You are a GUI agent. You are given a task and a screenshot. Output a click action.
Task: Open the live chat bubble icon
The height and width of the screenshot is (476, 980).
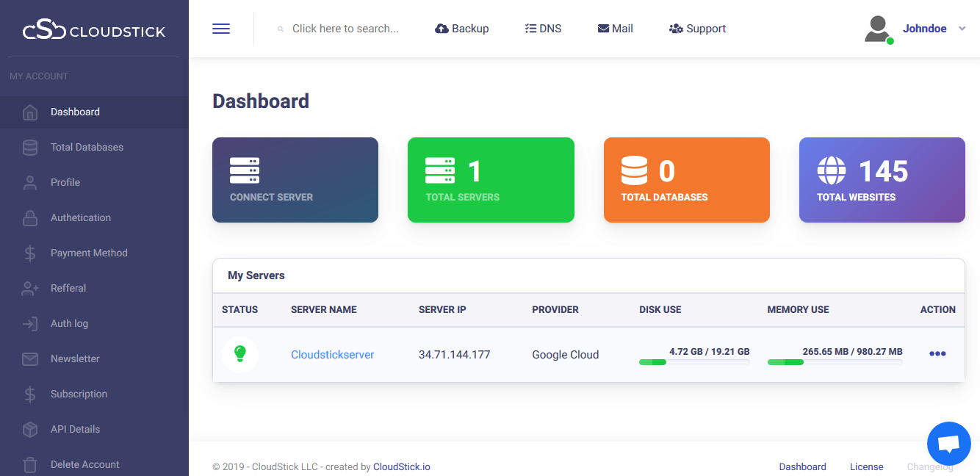coord(949,444)
